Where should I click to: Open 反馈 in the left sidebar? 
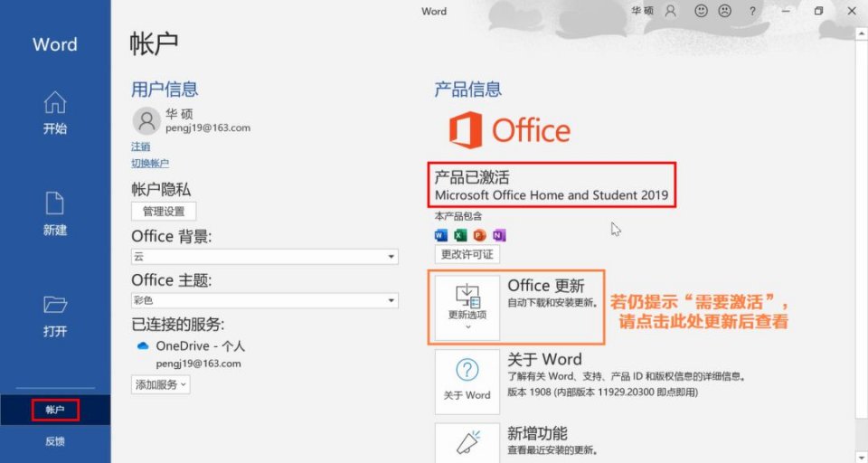click(55, 441)
